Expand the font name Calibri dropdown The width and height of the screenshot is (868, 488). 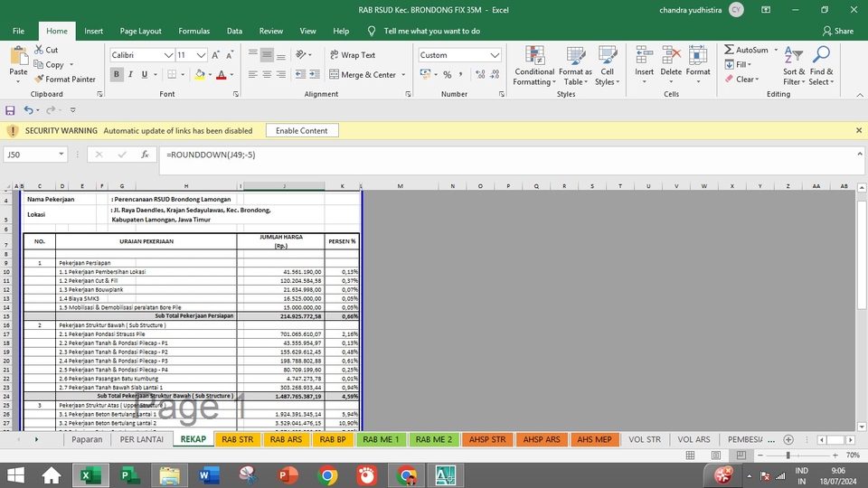pyautogui.click(x=169, y=55)
